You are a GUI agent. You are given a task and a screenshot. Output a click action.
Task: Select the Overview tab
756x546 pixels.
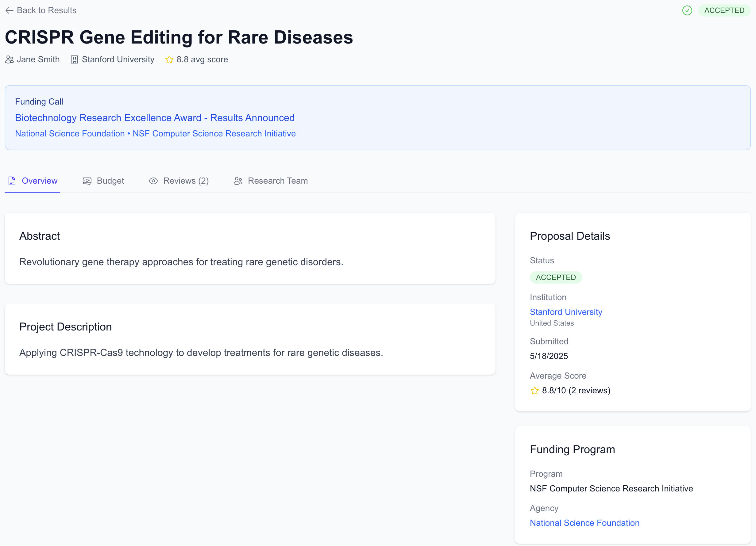click(39, 181)
